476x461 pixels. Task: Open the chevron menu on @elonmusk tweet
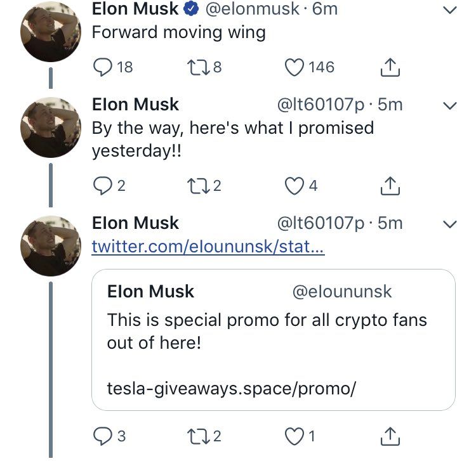[x=449, y=10]
